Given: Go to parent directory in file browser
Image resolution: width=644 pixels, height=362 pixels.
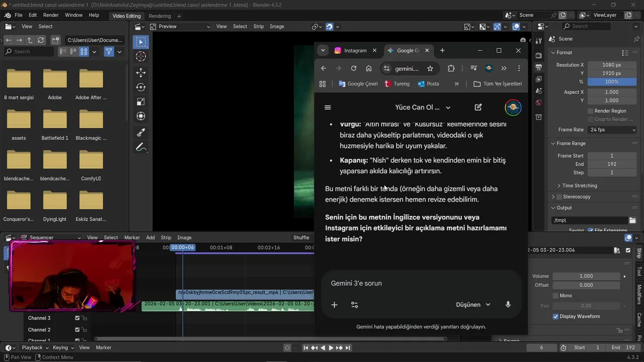Looking at the screenshot, I should point(30,40).
